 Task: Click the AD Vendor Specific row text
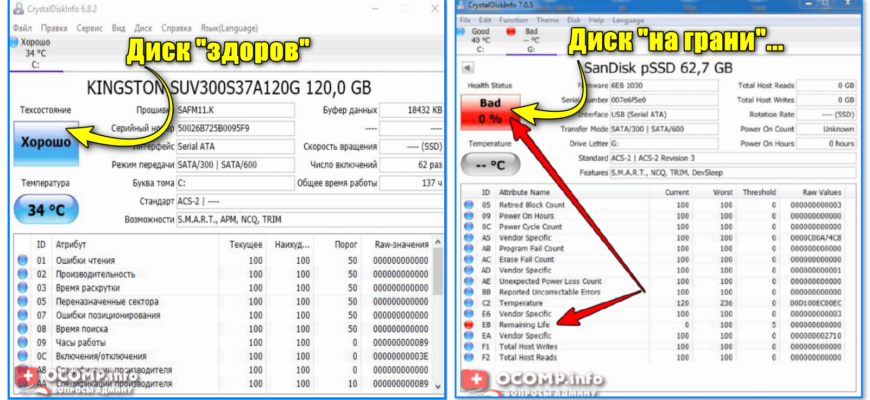(525, 270)
